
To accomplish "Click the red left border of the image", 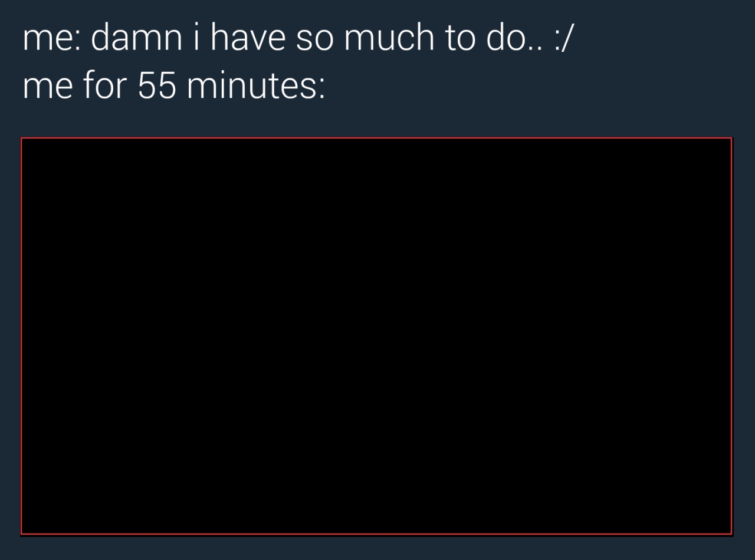I will (21, 336).
